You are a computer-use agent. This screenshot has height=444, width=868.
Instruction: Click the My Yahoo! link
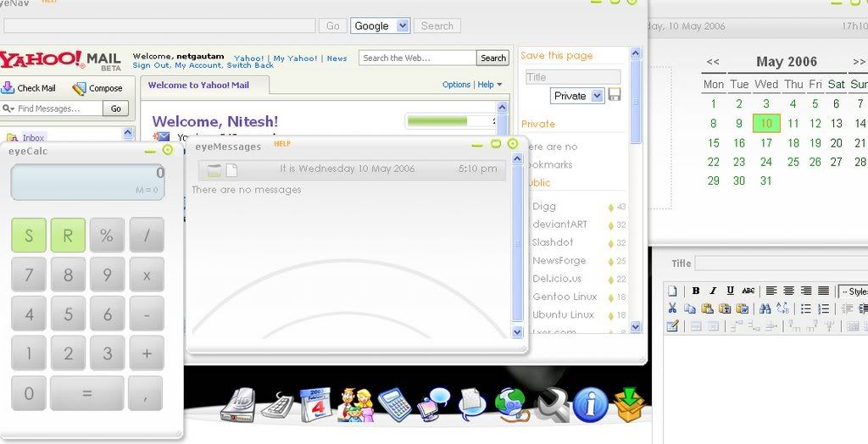(x=295, y=58)
